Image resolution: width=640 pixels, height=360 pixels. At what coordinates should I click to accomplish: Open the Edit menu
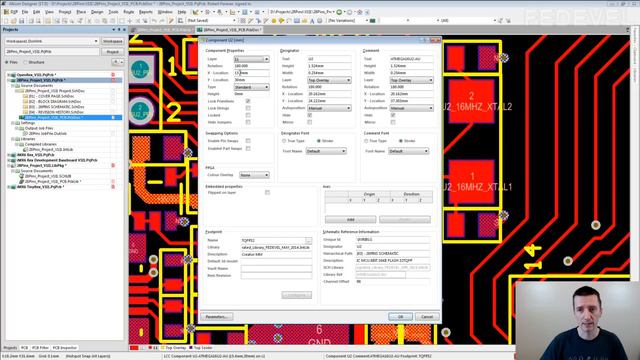[x=36, y=12]
